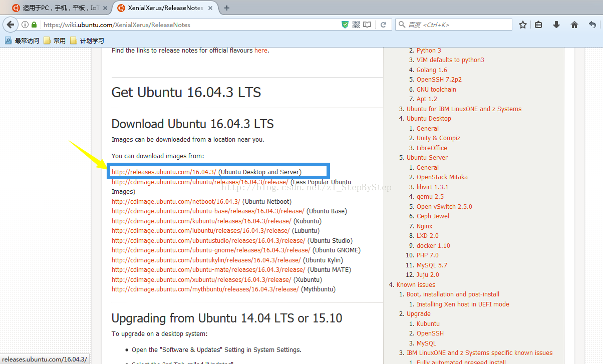Jump to Installing Xen host in UEFI mode

coord(463,304)
